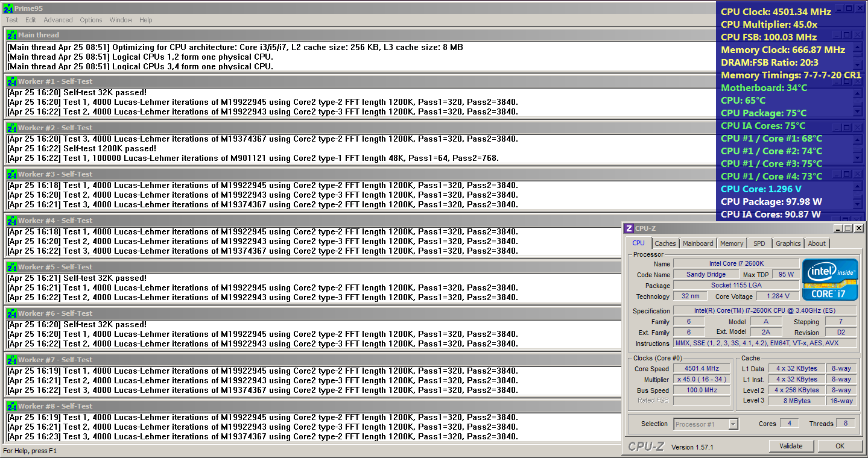Switch to the Mainboard tab in CPU-Z

(x=698, y=243)
